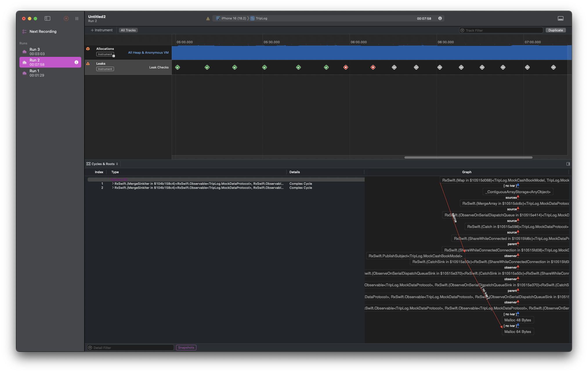
Task: Expand cycle row with index 1
Action: tap(113, 184)
